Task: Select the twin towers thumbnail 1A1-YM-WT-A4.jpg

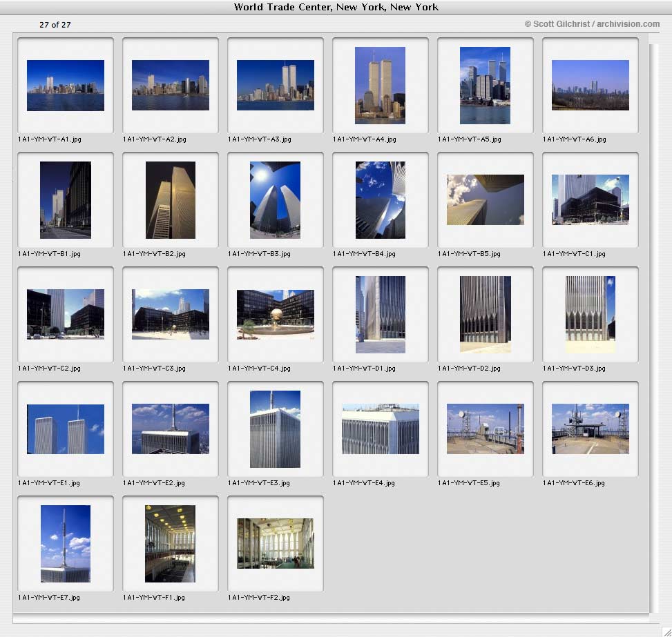Action: click(380, 86)
